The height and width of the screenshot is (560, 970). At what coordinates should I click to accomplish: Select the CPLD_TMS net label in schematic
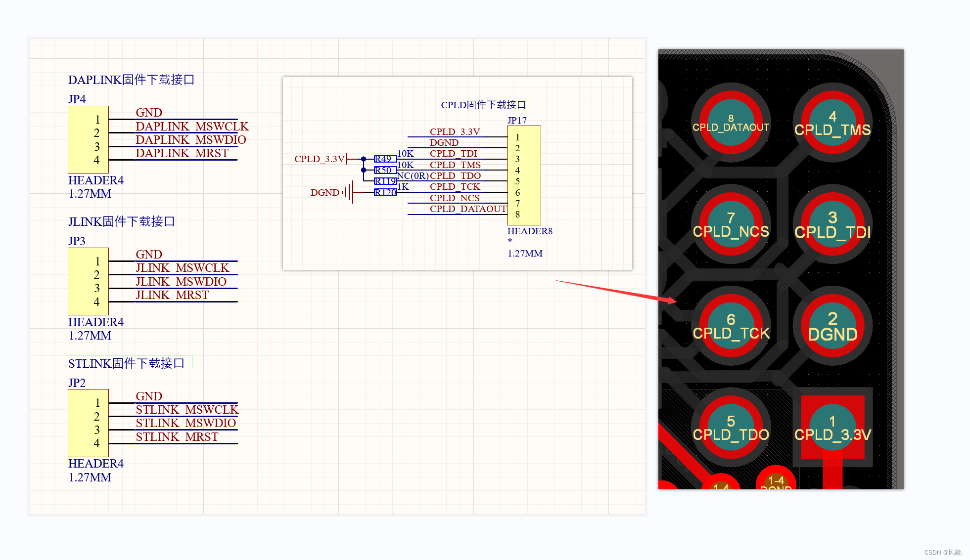click(455, 165)
